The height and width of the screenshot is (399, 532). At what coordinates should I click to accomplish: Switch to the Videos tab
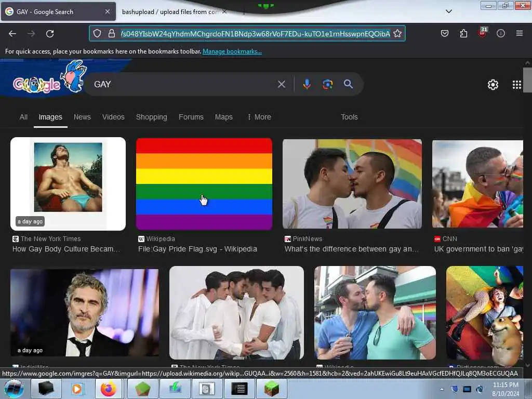point(113,117)
